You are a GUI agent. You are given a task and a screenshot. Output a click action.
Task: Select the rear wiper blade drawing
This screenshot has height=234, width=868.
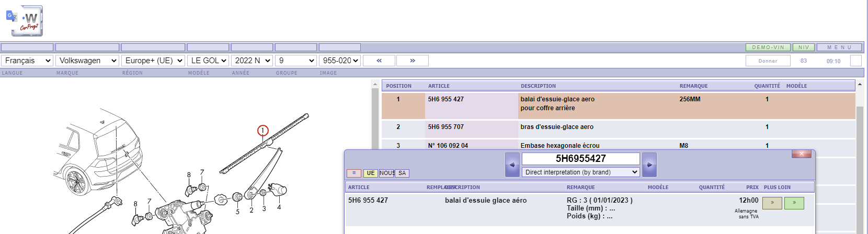pos(264,144)
